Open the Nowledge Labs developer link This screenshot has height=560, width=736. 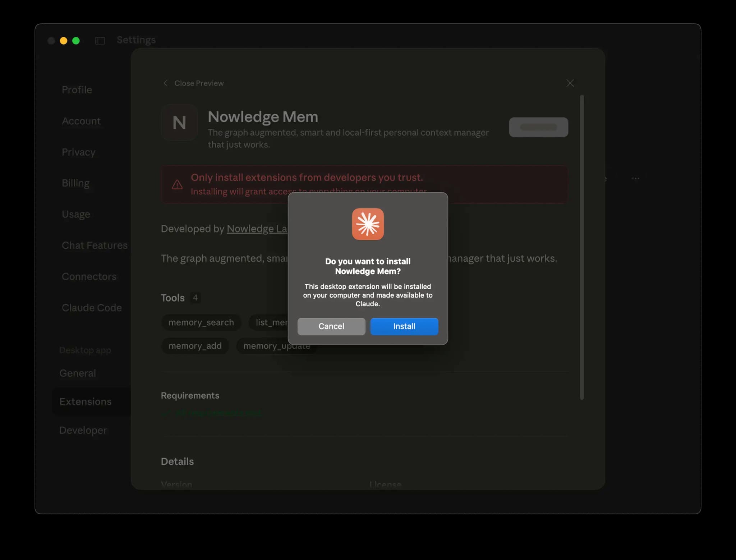(x=257, y=229)
